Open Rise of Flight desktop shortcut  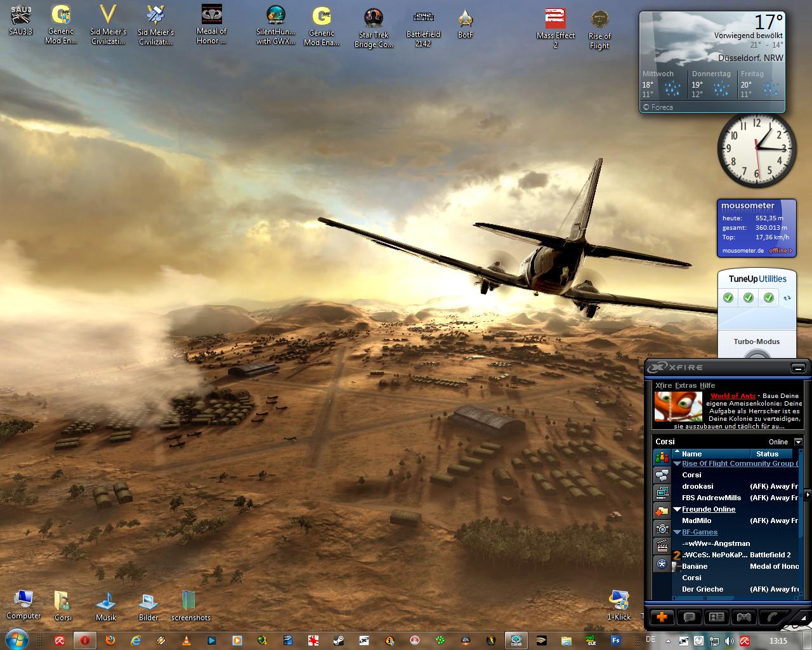point(599,29)
